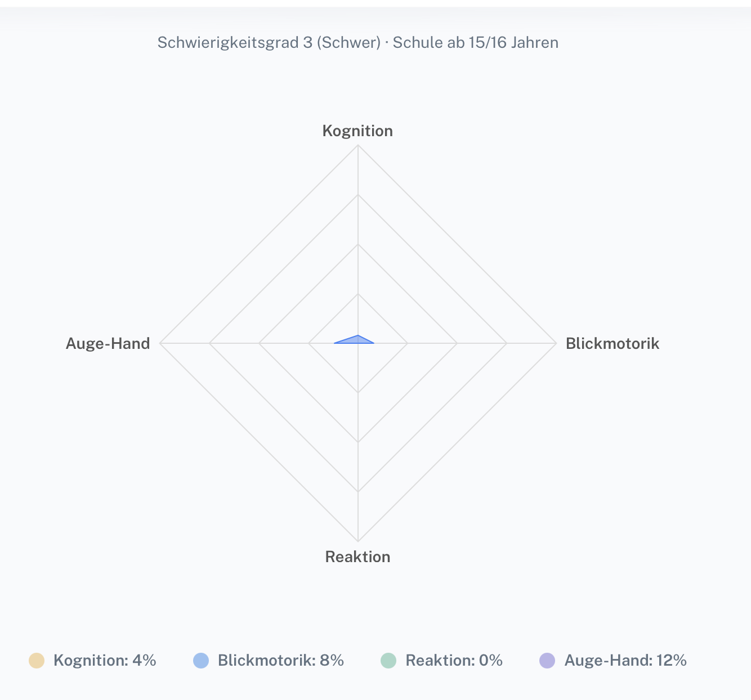
Task: Click 'Schwierigkeitsgrad 3 (Schwer)' in the subtitle
Action: [x=269, y=43]
